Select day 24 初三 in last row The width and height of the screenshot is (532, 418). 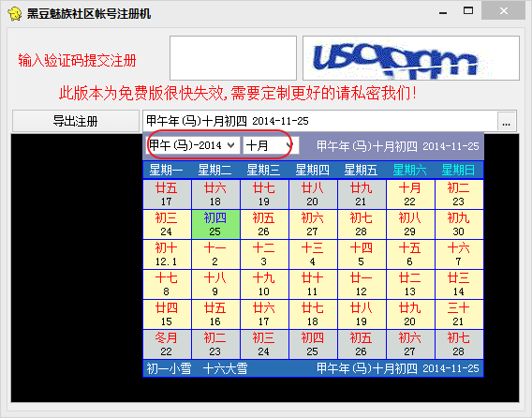click(264, 344)
